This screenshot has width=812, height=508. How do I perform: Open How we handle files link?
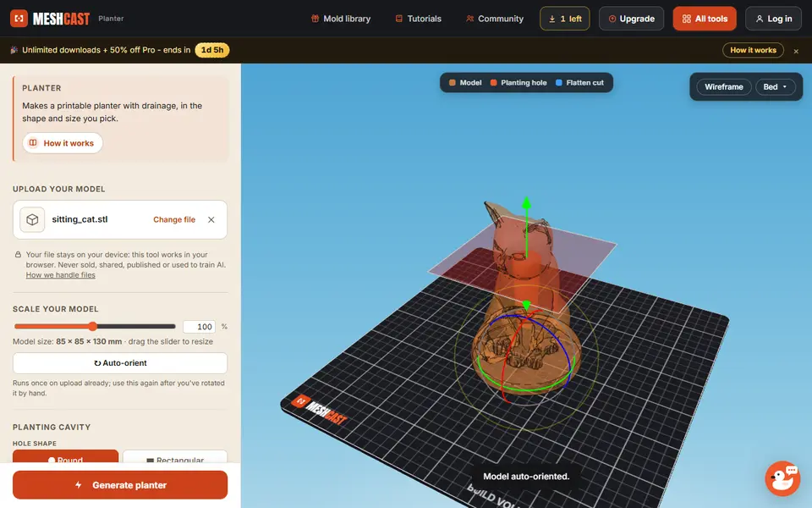[61, 275]
